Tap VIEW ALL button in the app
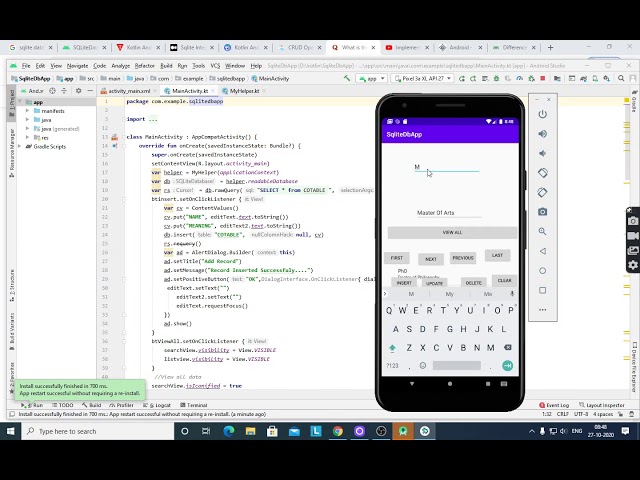This screenshot has width=640, height=480. tap(452, 232)
